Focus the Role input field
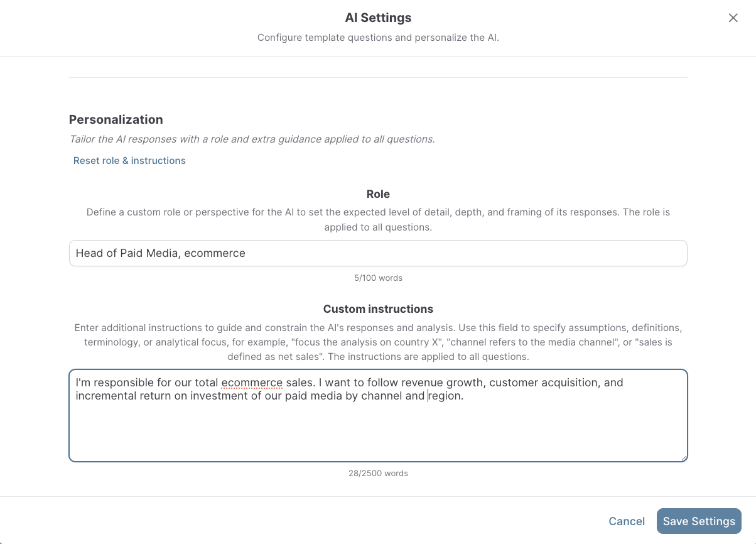756x544 pixels. pyautogui.click(x=378, y=253)
